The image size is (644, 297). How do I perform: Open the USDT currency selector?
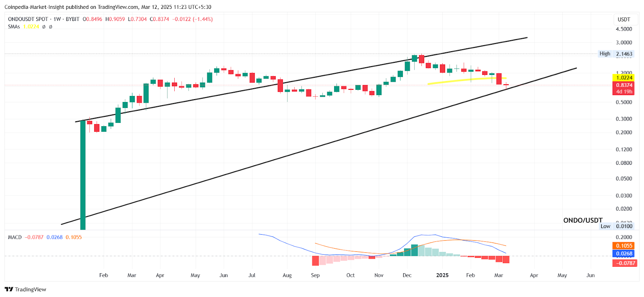click(624, 19)
